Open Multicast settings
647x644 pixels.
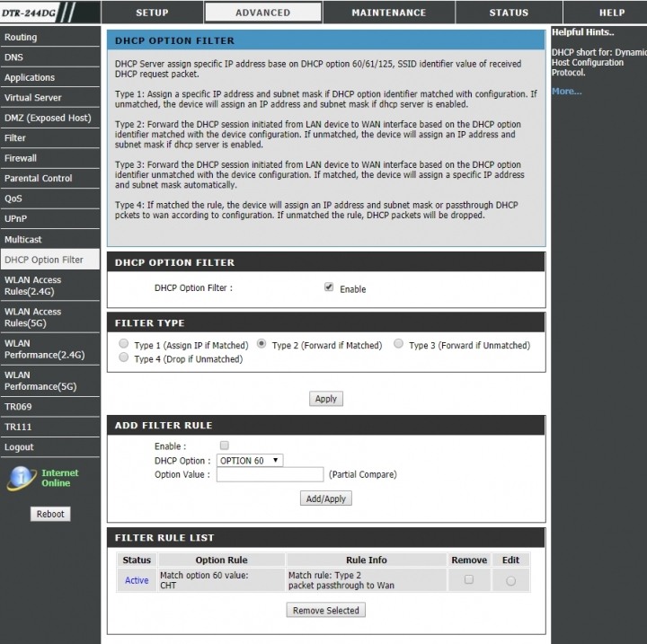click(x=50, y=239)
